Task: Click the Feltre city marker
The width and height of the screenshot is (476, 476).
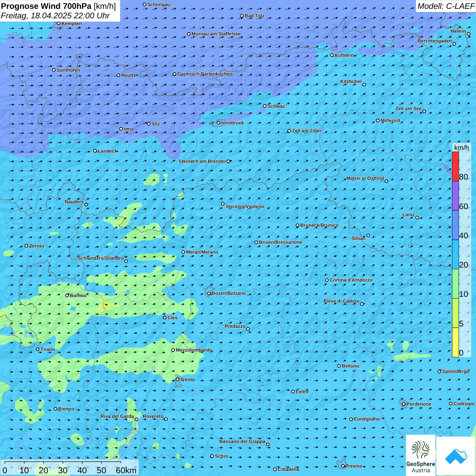Action: [x=293, y=392]
